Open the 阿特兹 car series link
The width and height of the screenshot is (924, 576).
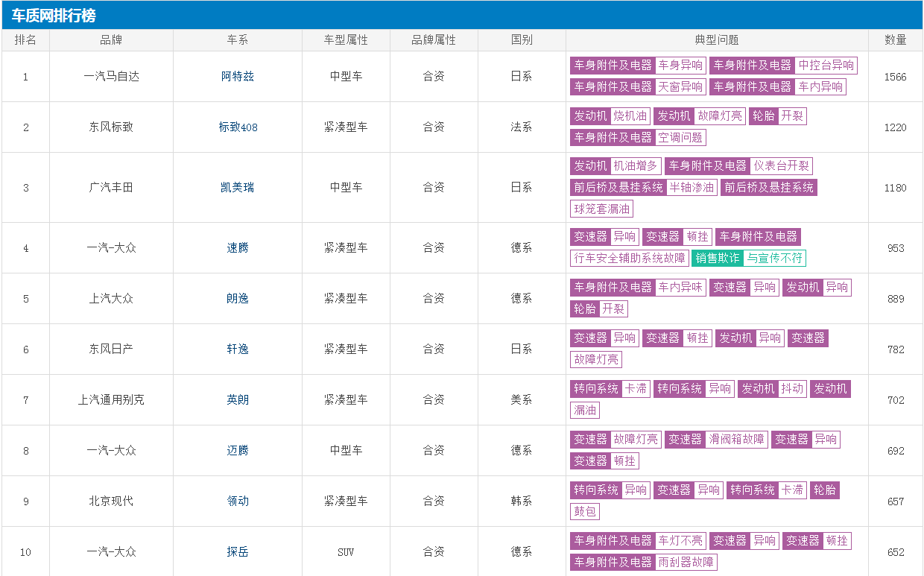pos(238,76)
